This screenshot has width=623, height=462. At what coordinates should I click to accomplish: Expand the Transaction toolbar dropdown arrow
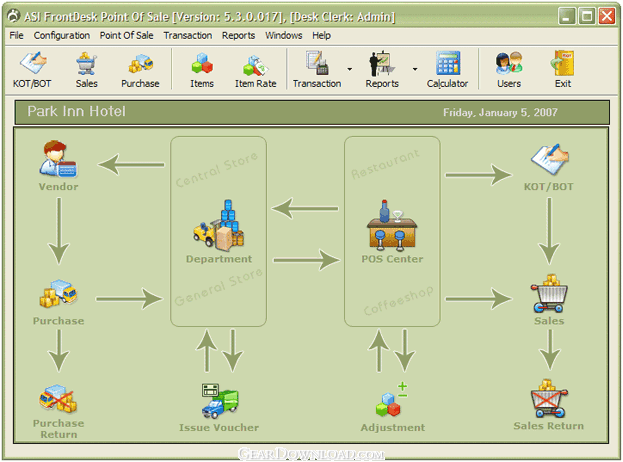point(350,69)
